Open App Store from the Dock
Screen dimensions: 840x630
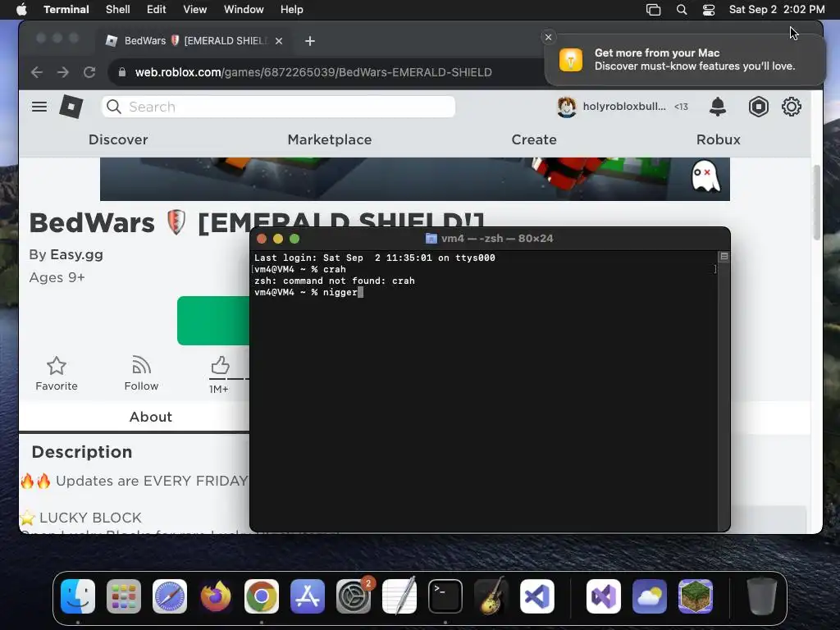[x=308, y=596]
